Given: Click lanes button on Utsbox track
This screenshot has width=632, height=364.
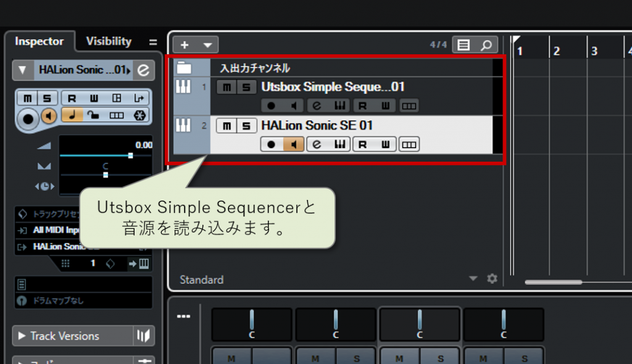Looking at the screenshot, I should [x=409, y=105].
